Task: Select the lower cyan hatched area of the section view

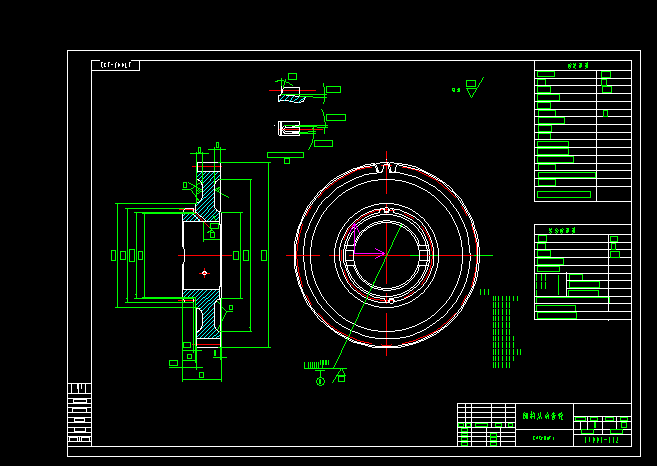Action: coord(204,314)
